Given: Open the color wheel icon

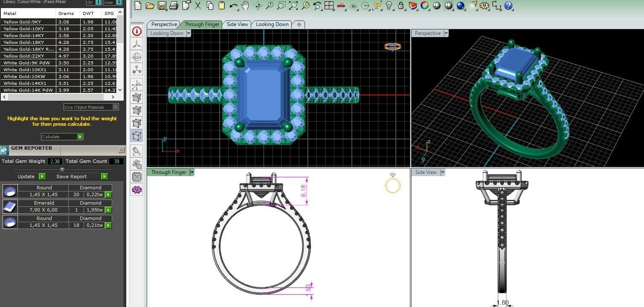Looking at the screenshot, I should (x=424, y=6).
